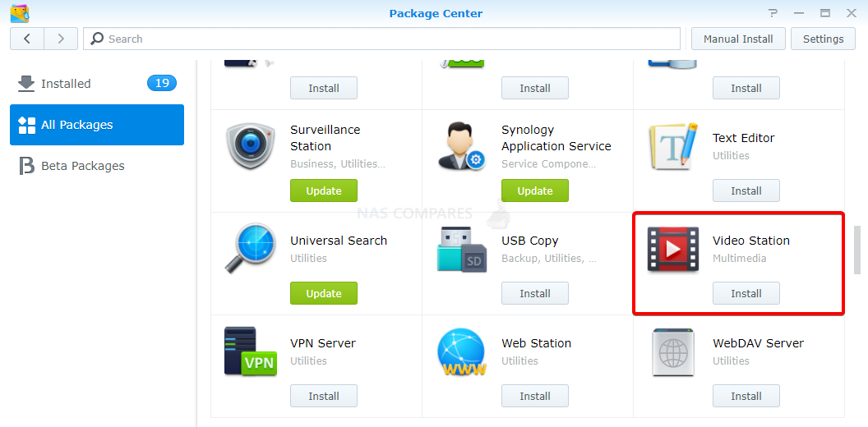This screenshot has height=427, width=868.
Task: Open Package Center Settings
Action: pos(823,39)
